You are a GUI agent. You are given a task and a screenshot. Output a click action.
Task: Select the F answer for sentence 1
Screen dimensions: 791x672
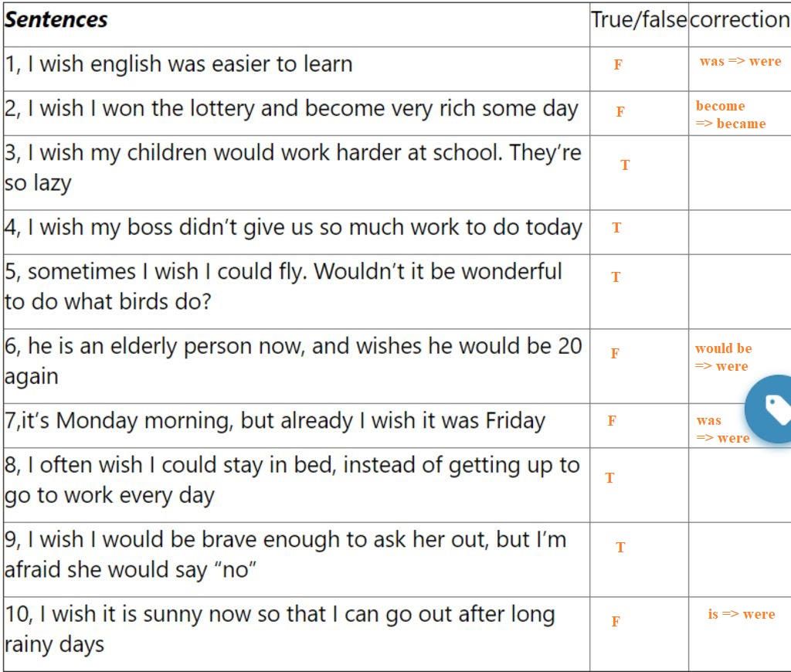coord(618,65)
